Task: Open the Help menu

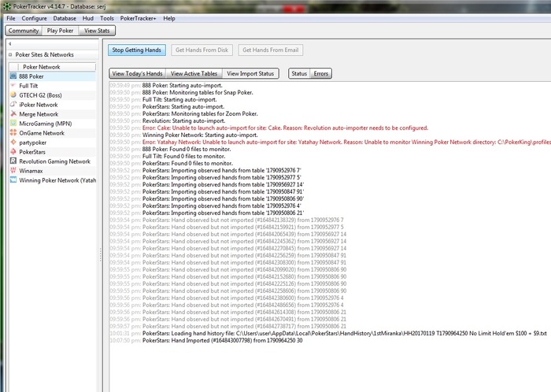Action: (x=169, y=18)
